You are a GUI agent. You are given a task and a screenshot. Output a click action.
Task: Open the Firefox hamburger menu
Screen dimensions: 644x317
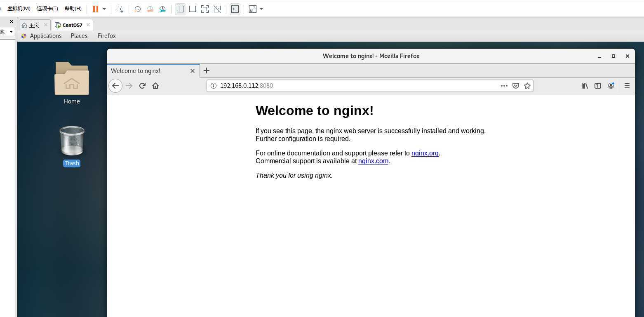(x=627, y=86)
